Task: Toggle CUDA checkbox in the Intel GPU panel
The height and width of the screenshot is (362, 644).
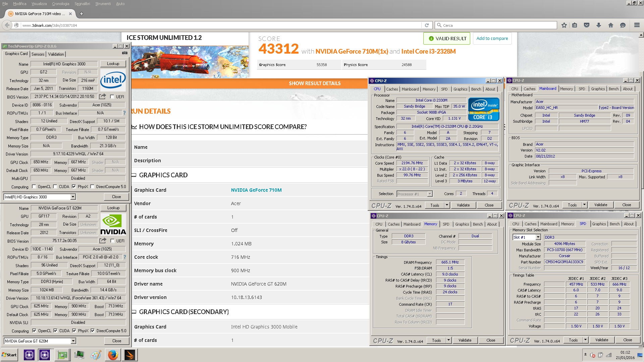Action: (x=55, y=187)
